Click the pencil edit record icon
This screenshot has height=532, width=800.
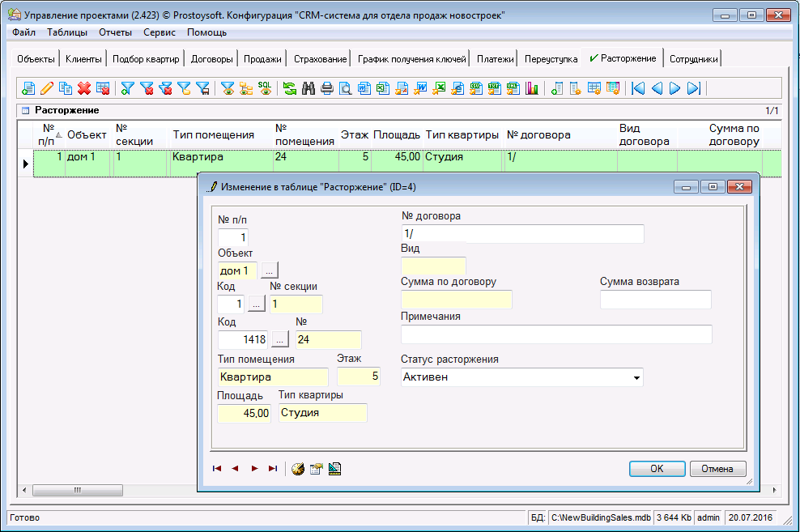click(47, 89)
